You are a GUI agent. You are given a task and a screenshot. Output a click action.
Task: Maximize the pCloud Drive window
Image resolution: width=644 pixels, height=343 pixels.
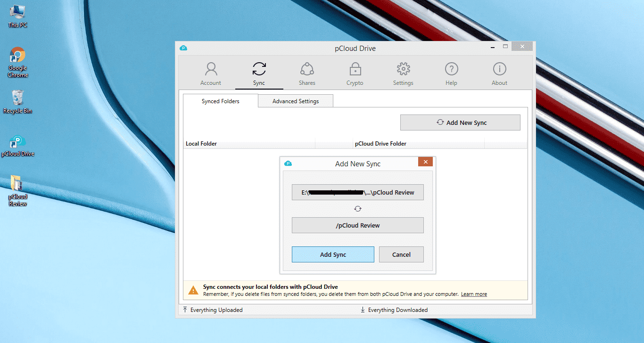[505, 47]
